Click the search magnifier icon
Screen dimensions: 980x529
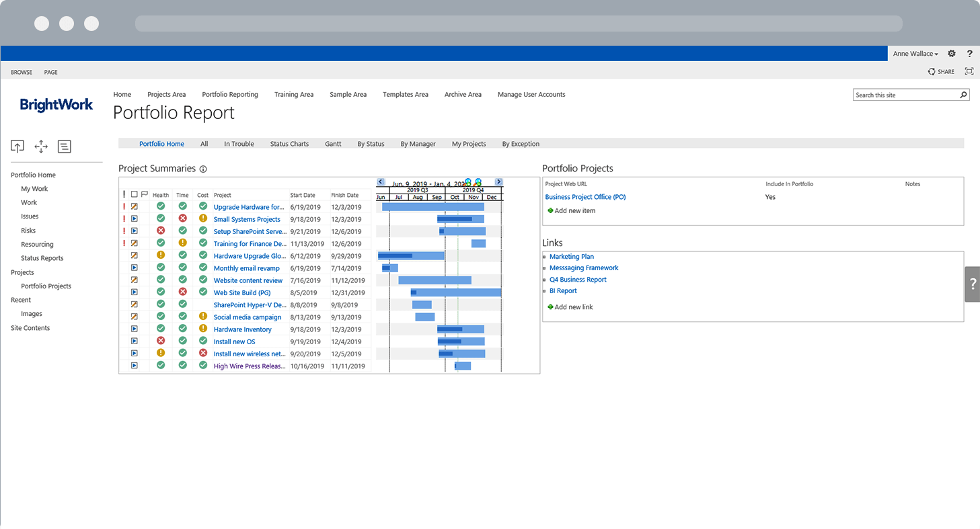(963, 95)
